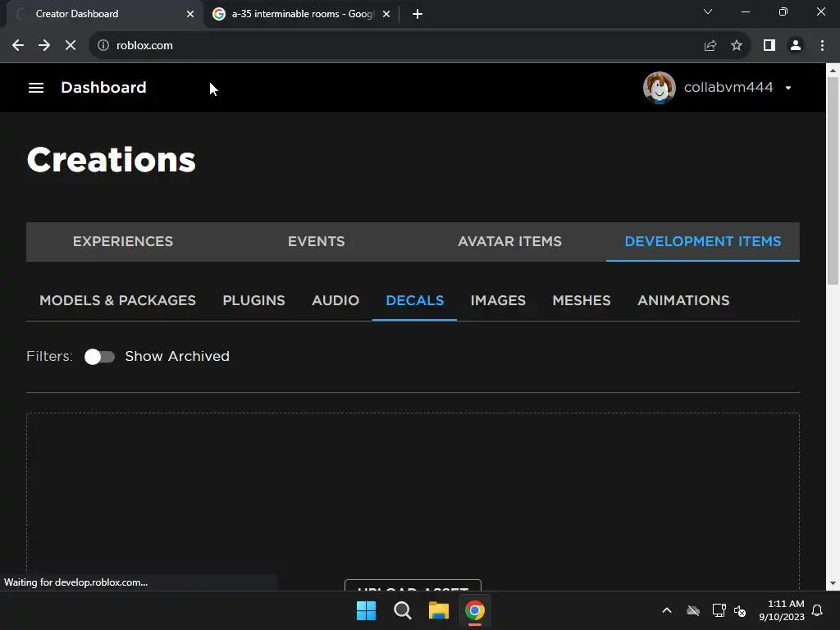This screenshot has width=840, height=630.
Task: Open the notifications bell icon
Action: [818, 610]
